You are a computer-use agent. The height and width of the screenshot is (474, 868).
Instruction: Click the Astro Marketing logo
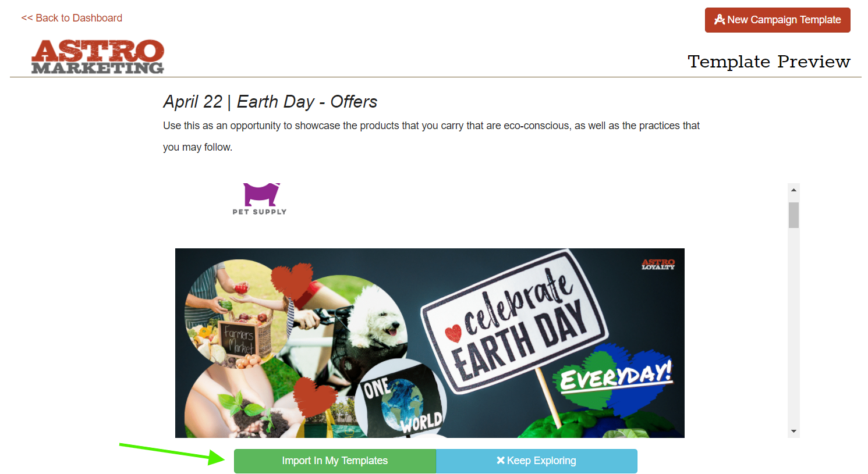[x=98, y=57]
